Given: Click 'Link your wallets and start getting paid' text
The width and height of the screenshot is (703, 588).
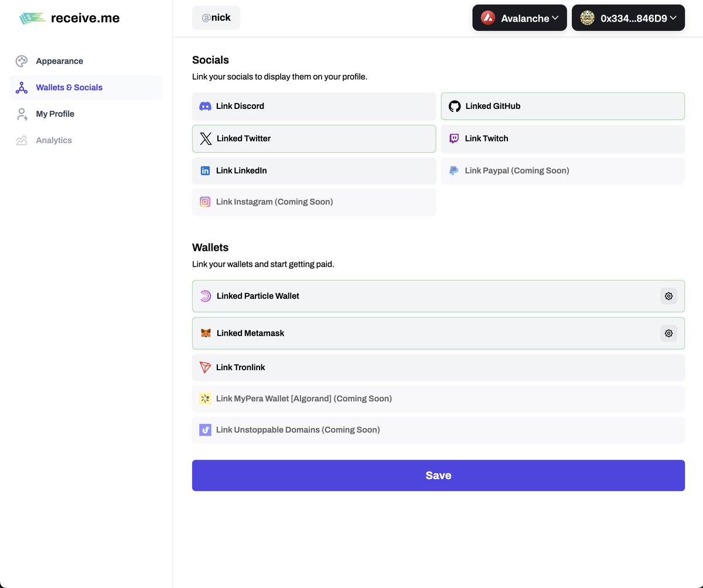Looking at the screenshot, I should [x=263, y=264].
